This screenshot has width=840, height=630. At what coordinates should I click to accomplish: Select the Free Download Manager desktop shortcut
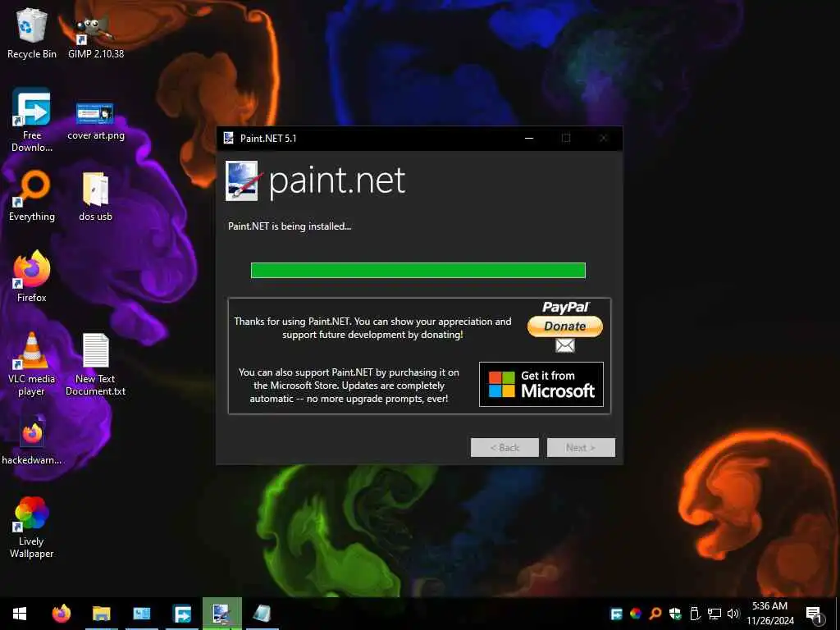click(32, 121)
